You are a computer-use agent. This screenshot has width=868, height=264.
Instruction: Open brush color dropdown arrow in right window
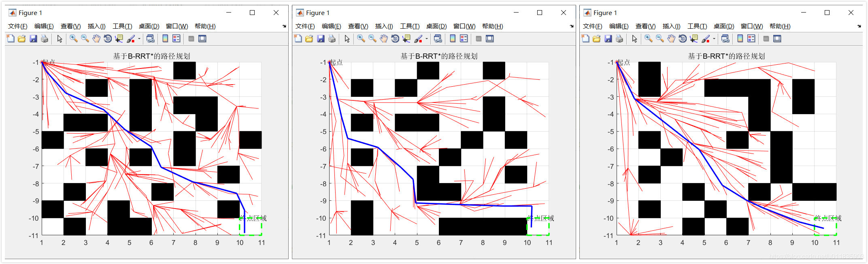[714, 39]
